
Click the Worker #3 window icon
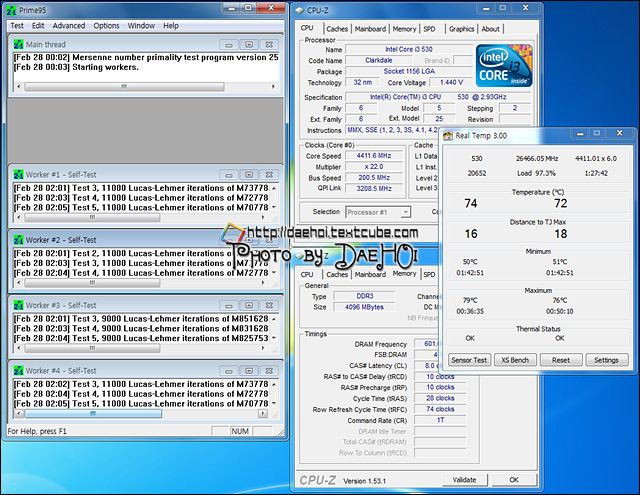coord(18,305)
